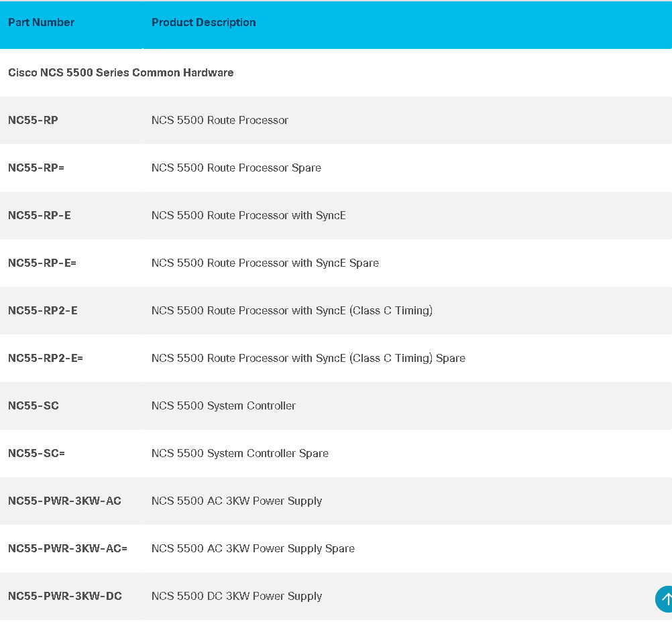Select part number NC55-RP-E
This screenshot has height=622, width=672.
pos(40,215)
